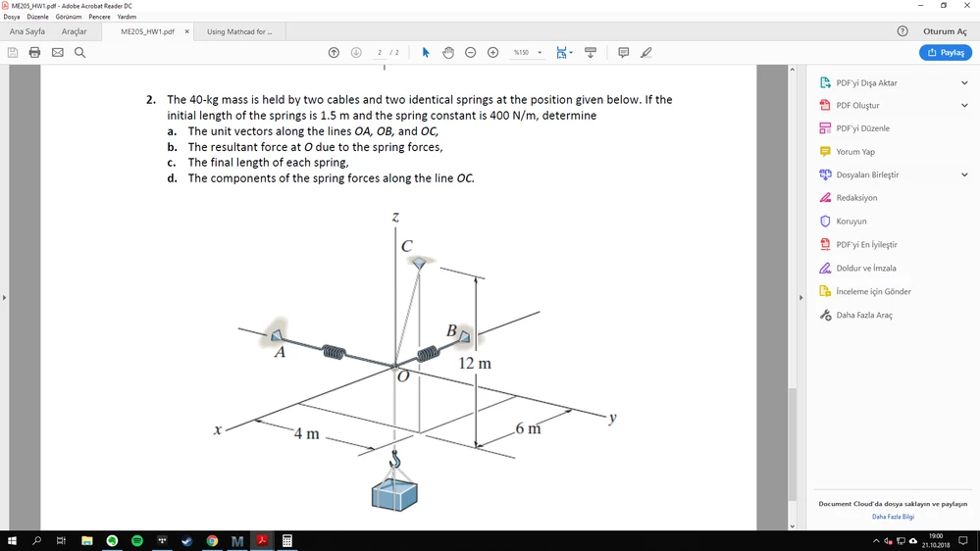Click the scrolling mode icon
Screen dimensions: 980x551
coord(591,53)
